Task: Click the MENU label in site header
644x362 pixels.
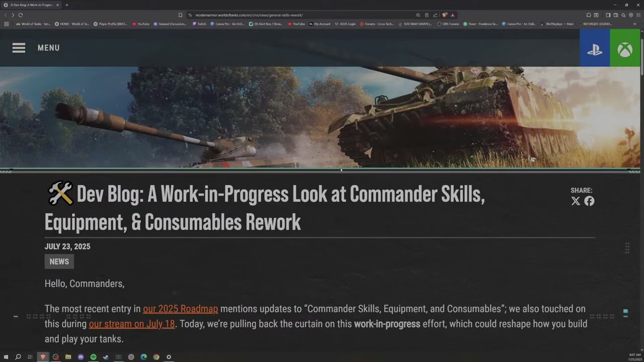Action: pyautogui.click(x=49, y=48)
